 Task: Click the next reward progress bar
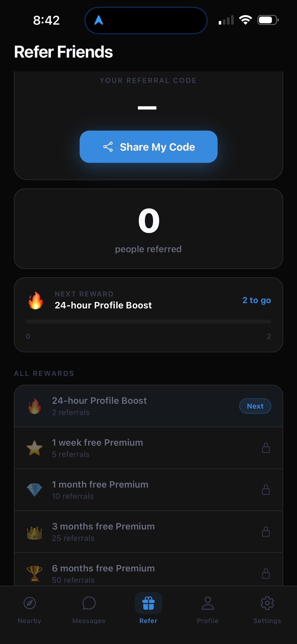[x=148, y=322]
